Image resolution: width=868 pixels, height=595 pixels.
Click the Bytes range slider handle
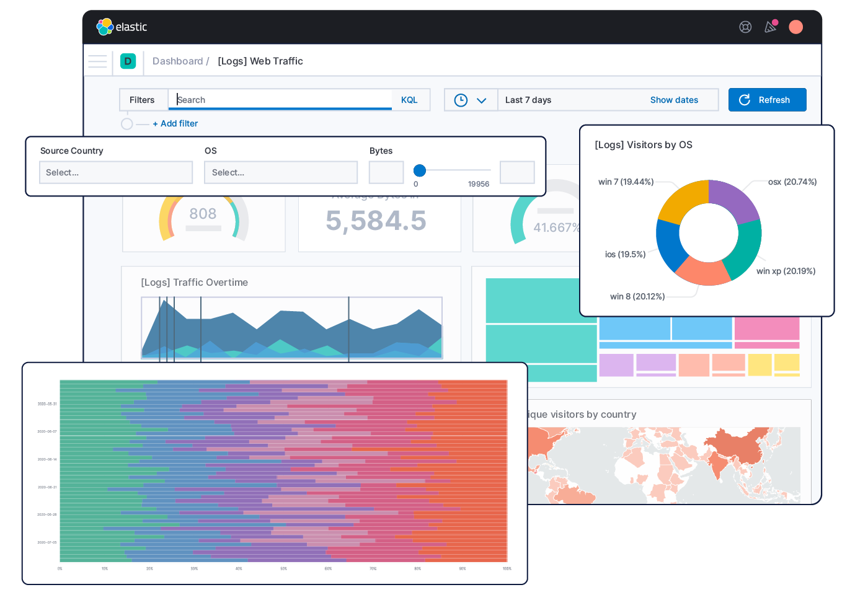click(x=420, y=170)
